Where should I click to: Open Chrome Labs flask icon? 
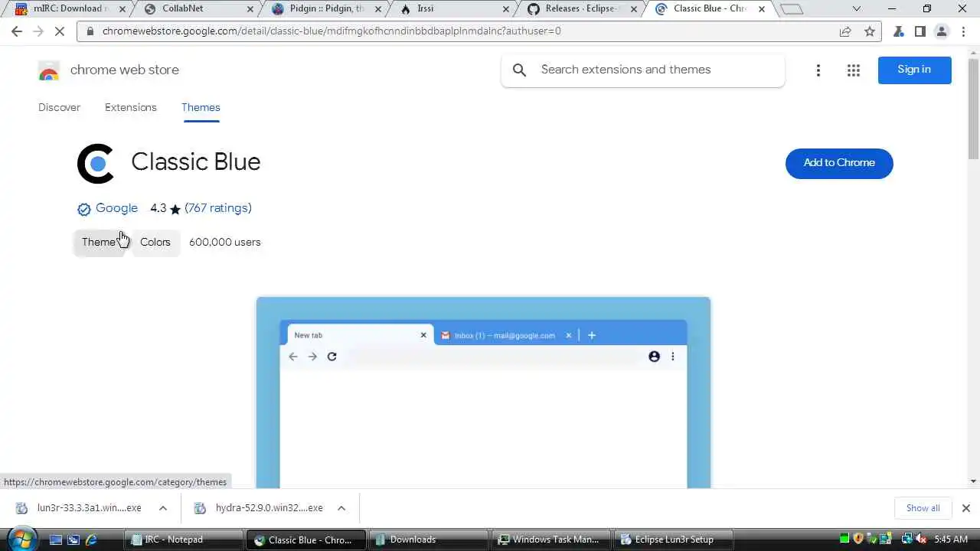tap(899, 31)
